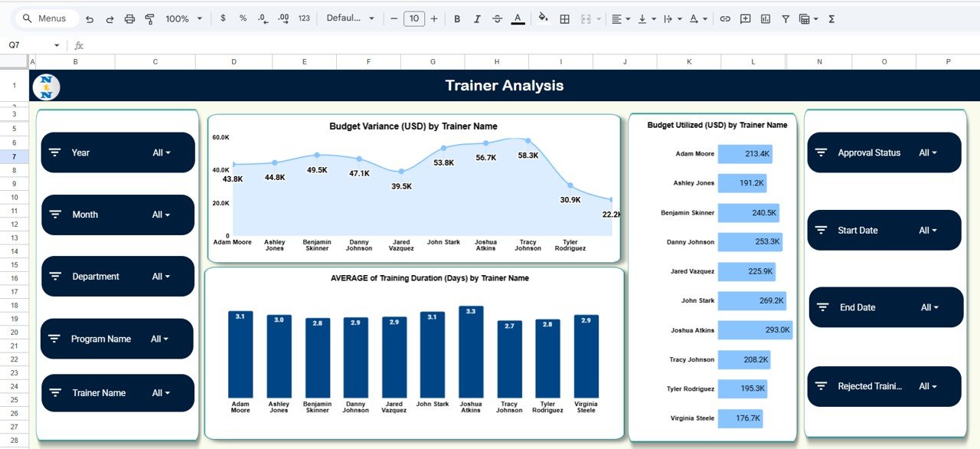Format selection as percent

tap(243, 18)
